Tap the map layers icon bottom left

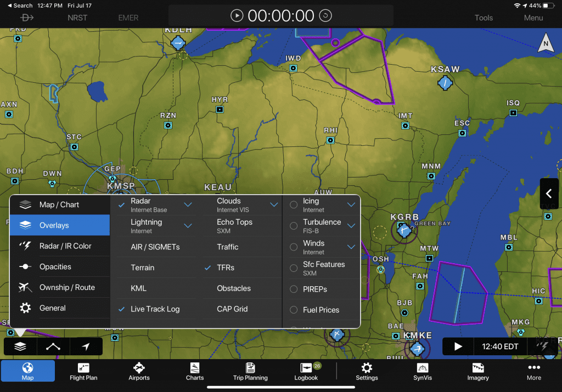coord(20,346)
